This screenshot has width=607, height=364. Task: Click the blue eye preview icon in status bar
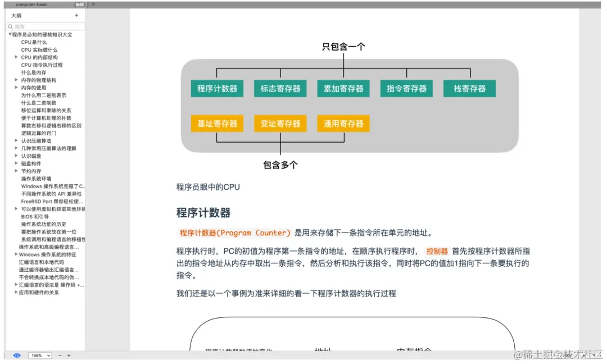[17, 355]
